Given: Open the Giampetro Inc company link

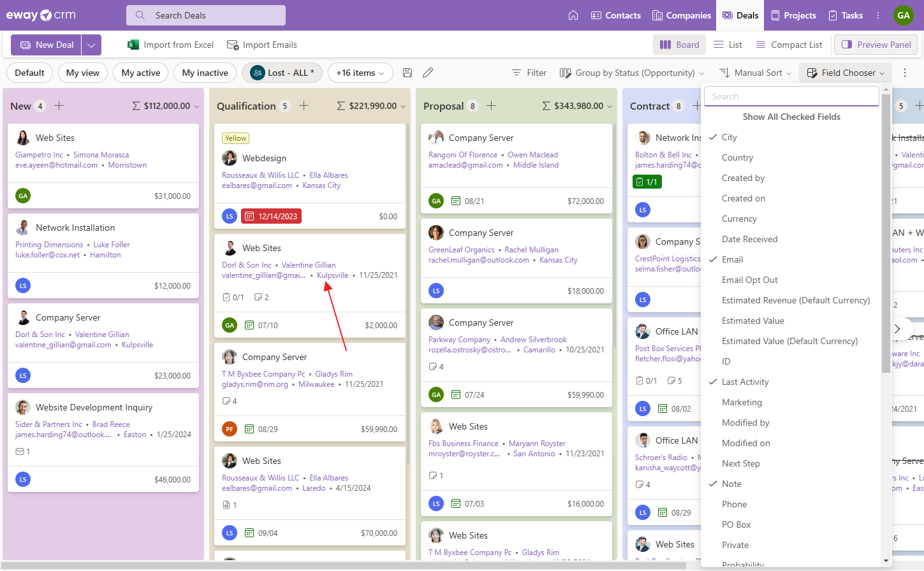Looking at the screenshot, I should tap(39, 155).
